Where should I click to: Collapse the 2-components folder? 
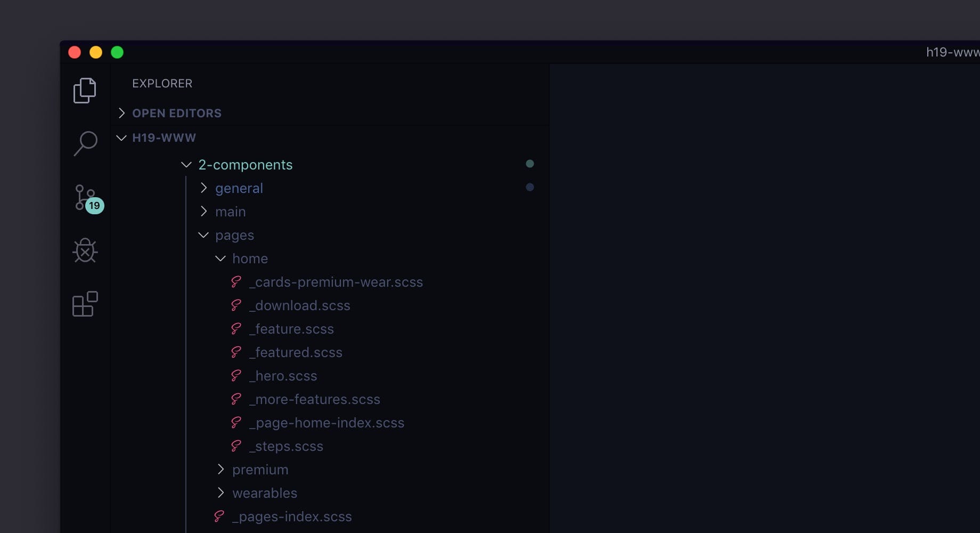tap(186, 165)
